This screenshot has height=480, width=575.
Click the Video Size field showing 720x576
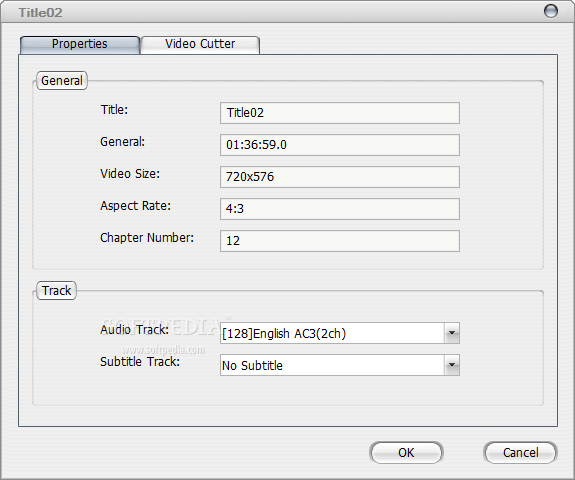click(340, 177)
